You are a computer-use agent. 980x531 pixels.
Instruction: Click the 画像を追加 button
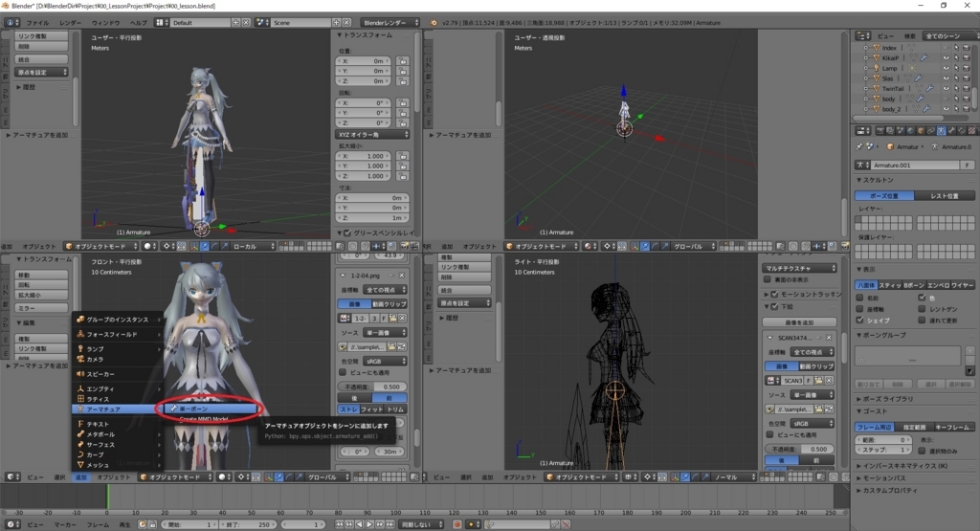[x=799, y=322]
